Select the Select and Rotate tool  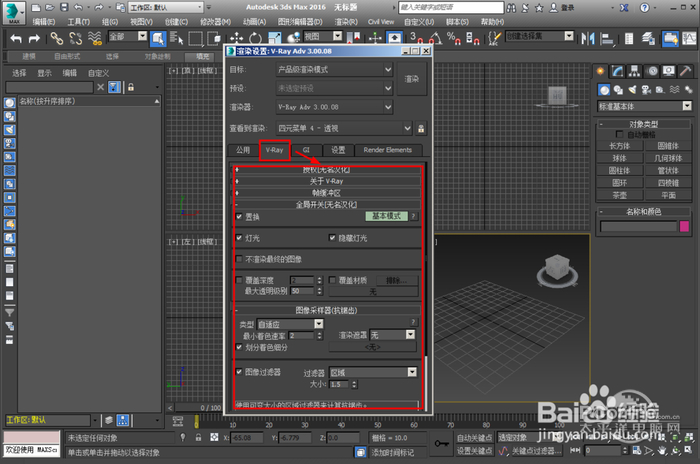pos(255,38)
